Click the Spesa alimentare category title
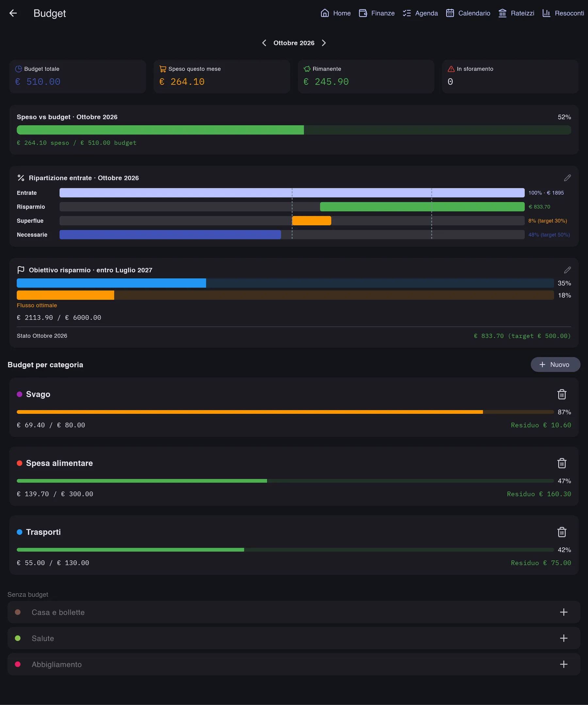Screen dimensions: 588x705 pos(59,463)
